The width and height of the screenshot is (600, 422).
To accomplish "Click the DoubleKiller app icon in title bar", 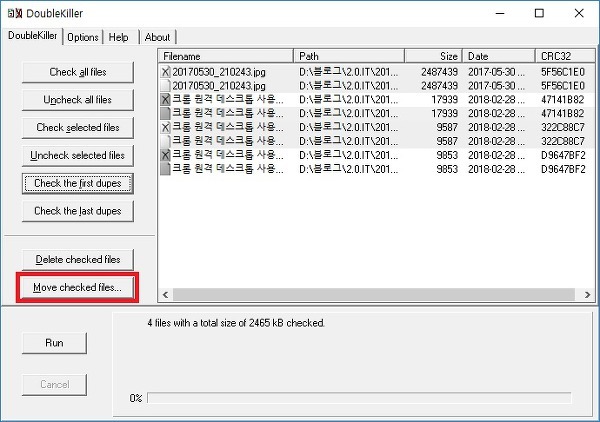I will click(x=15, y=14).
